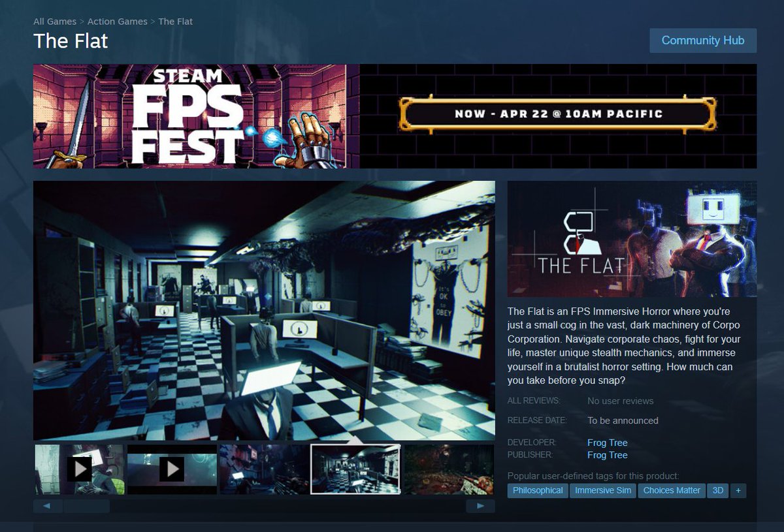Screen dimensions: 784x532
Task: Open the Community Hub
Action: tap(703, 40)
